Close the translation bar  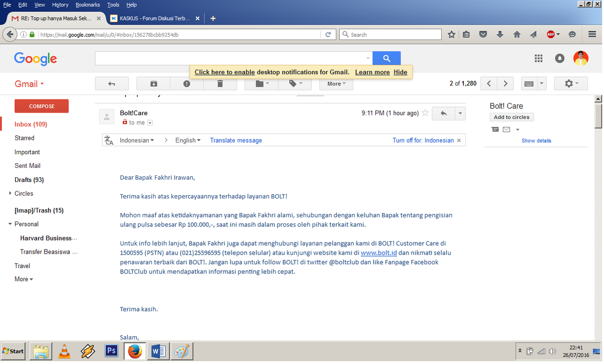click(459, 140)
